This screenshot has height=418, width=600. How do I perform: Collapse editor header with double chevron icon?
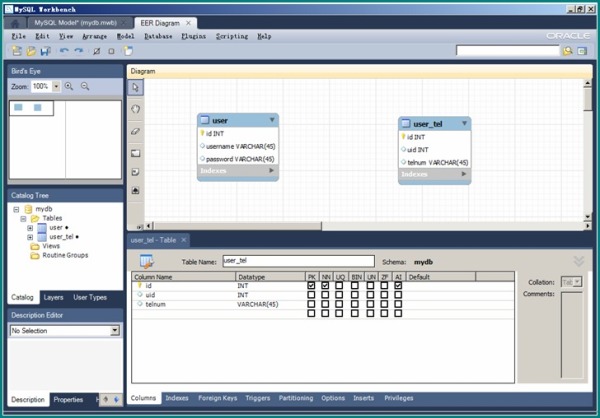click(579, 261)
